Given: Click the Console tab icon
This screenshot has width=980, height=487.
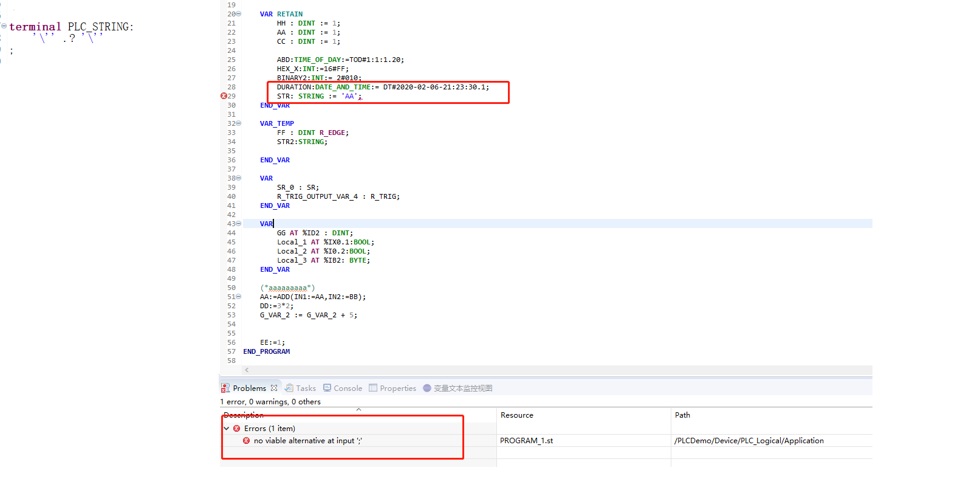Looking at the screenshot, I should [x=327, y=388].
